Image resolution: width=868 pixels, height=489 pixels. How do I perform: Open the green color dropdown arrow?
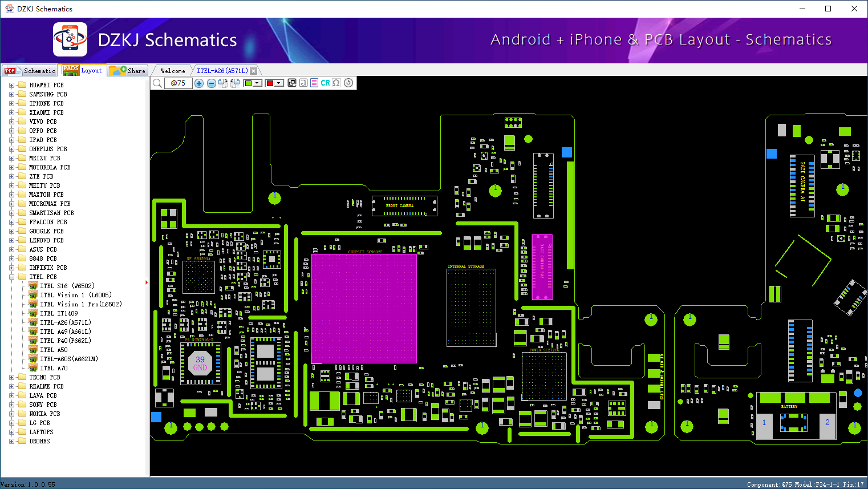pos(257,83)
